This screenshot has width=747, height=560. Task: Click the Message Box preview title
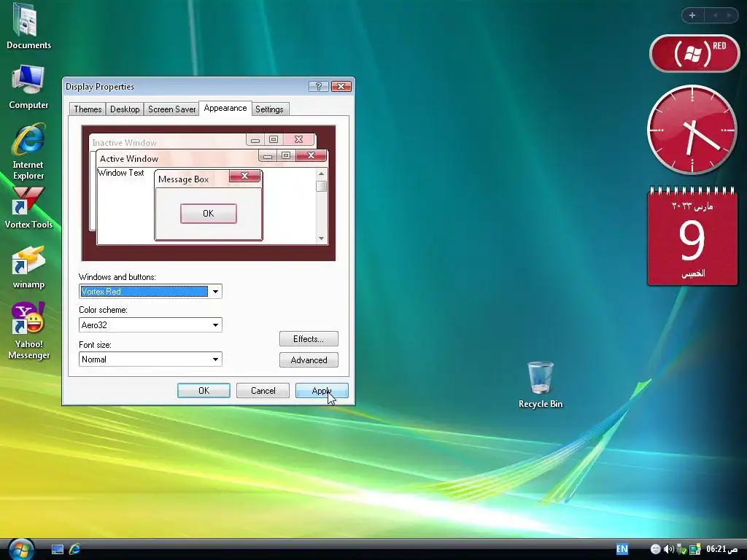click(x=183, y=179)
